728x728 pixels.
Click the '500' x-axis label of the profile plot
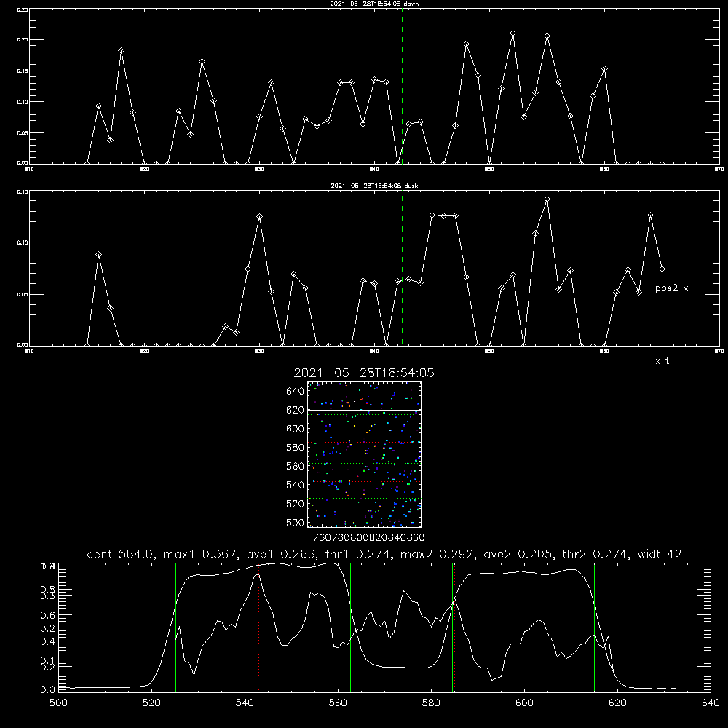coord(58,703)
